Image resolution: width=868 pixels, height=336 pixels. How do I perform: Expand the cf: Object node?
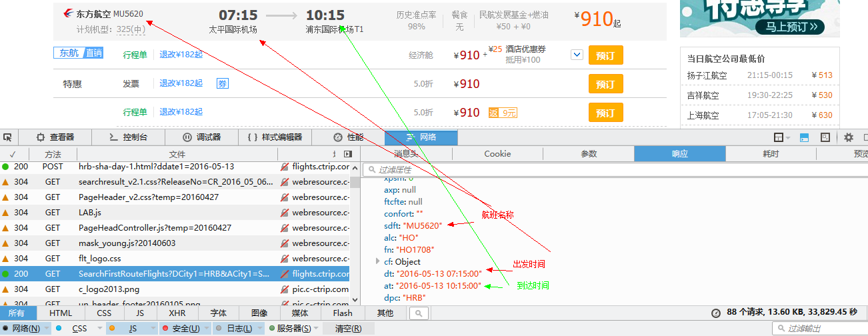(378, 261)
